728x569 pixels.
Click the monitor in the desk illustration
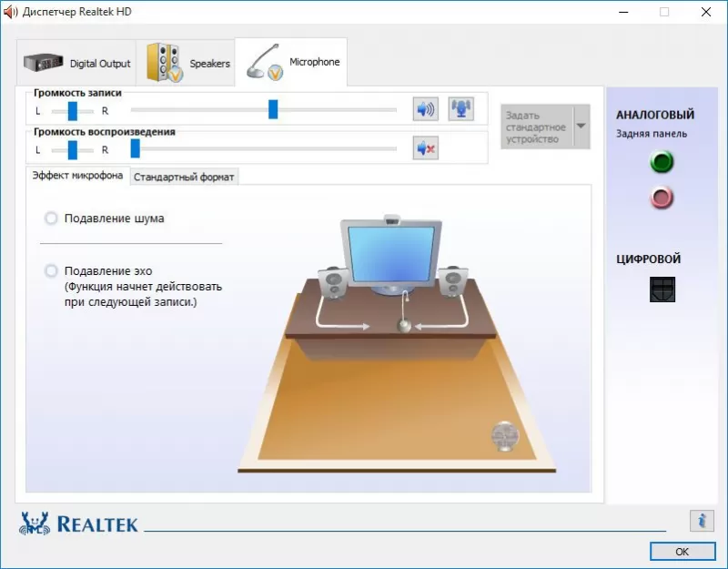[391, 256]
